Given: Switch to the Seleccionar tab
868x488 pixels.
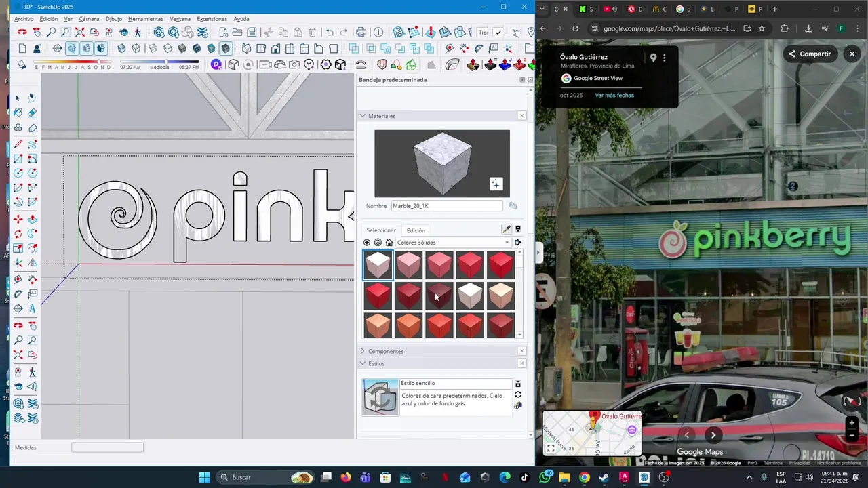Looking at the screenshot, I should click(381, 230).
